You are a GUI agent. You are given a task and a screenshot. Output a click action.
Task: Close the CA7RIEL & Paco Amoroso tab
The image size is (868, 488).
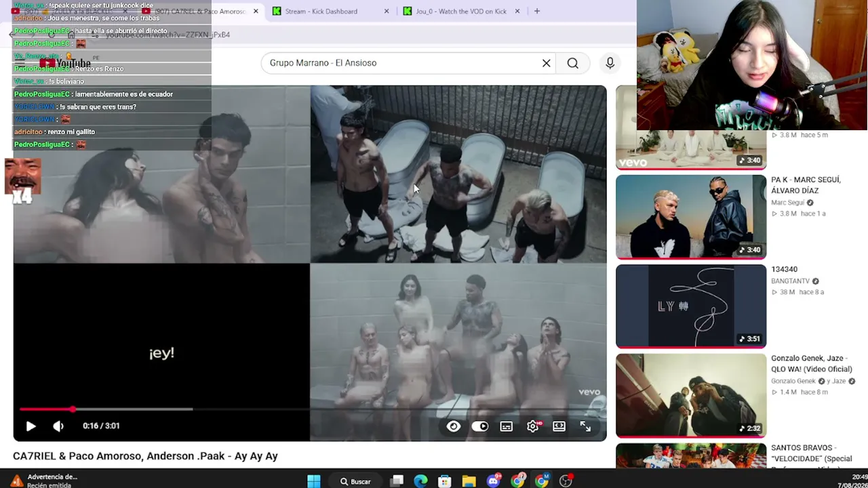point(256,12)
